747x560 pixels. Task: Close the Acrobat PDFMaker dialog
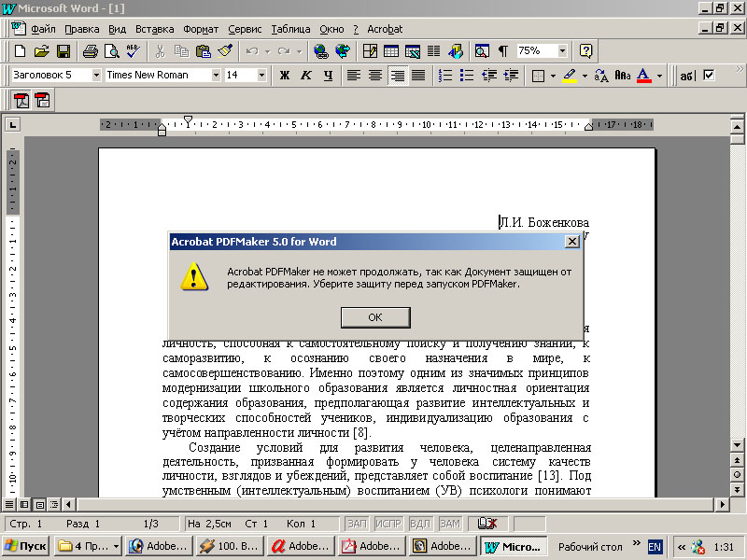571,242
